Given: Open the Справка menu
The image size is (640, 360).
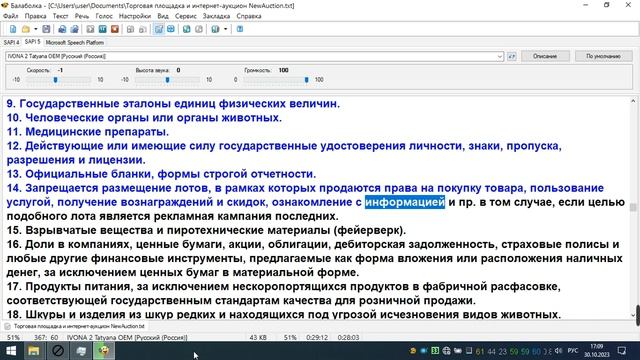Looking at the screenshot, I should 249,16.
